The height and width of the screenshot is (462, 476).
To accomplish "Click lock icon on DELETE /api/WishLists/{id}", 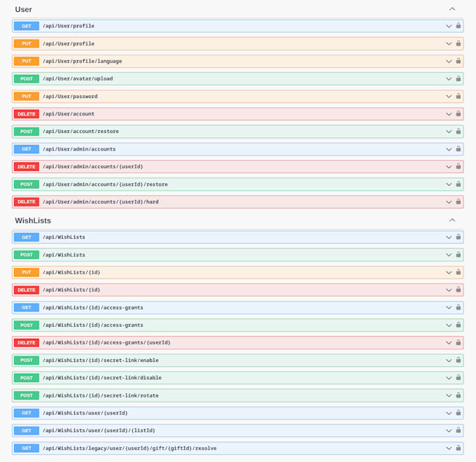I will coord(458,290).
